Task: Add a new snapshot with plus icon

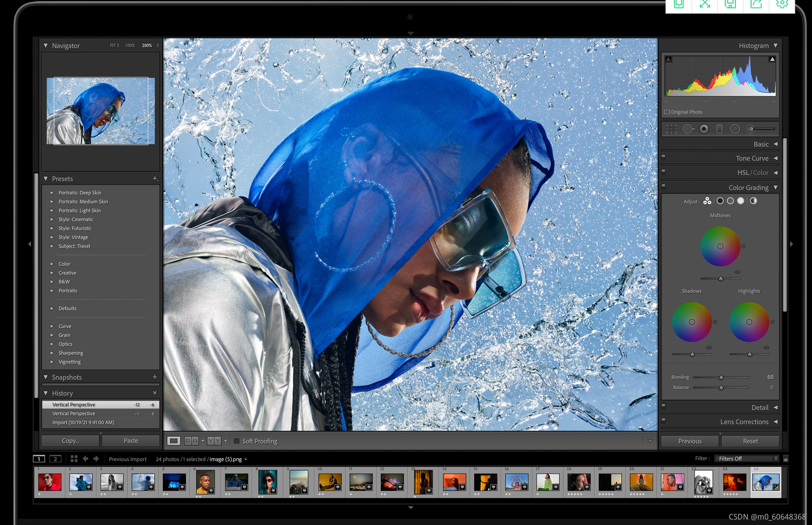Action: [155, 377]
